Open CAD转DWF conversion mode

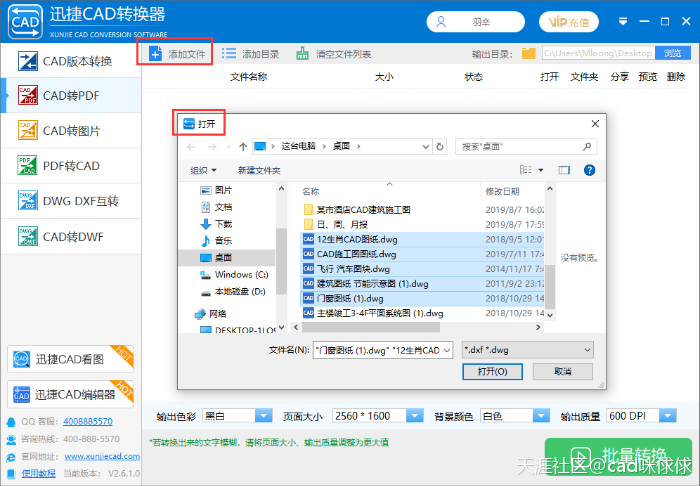pos(71,236)
